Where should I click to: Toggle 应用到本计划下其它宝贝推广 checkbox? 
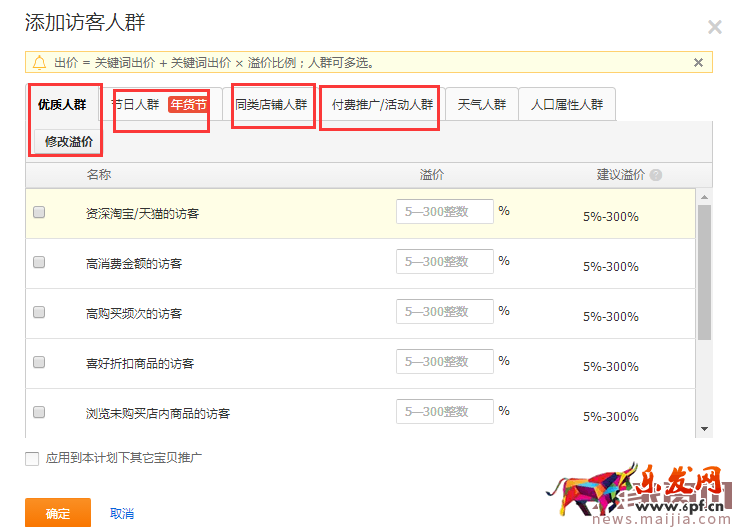tap(32, 459)
